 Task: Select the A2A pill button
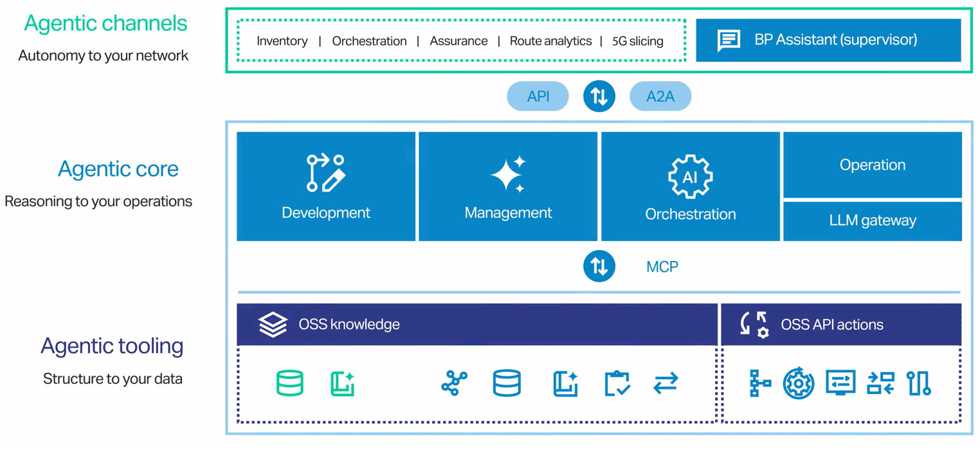click(x=660, y=96)
